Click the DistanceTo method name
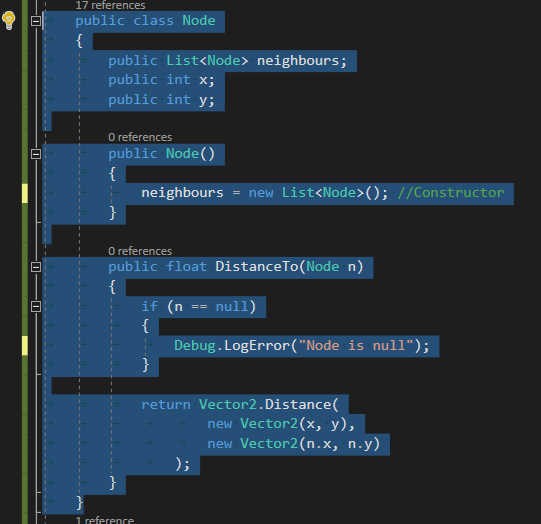Viewport: 541px width, 524px height. click(x=257, y=267)
